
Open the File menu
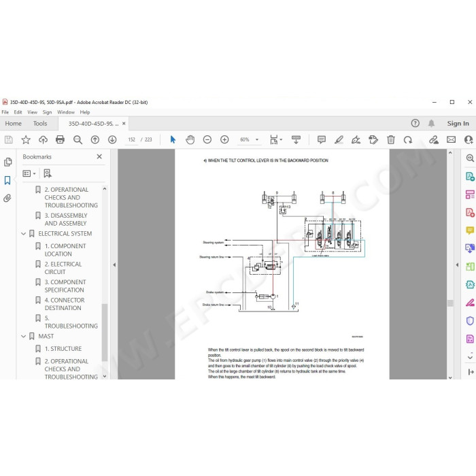click(5, 112)
